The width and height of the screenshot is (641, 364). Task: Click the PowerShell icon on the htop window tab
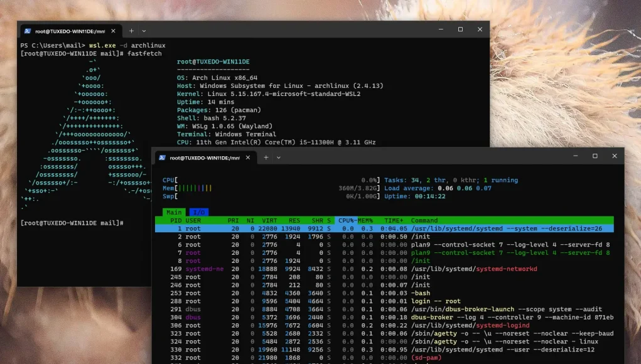(162, 158)
